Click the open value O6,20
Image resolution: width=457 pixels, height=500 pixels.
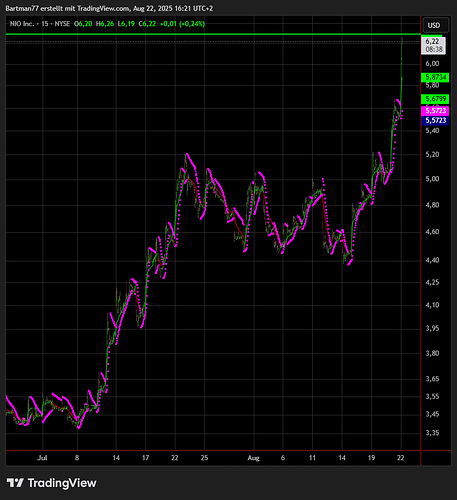click(83, 24)
